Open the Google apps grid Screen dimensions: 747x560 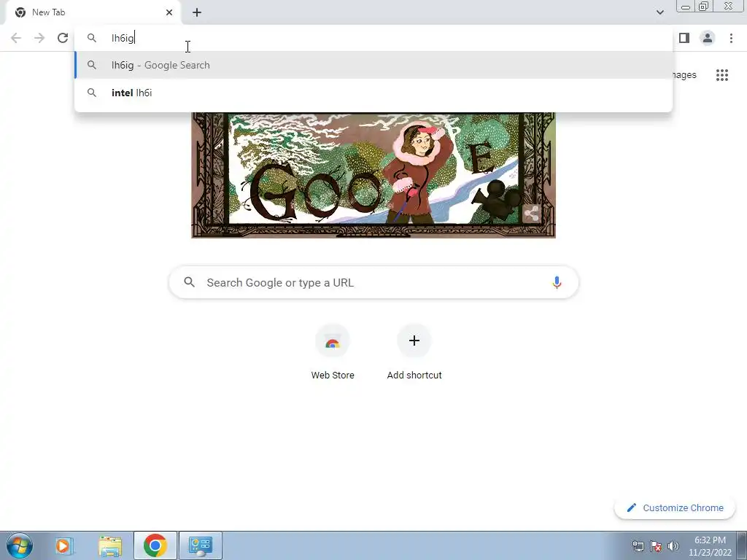click(721, 75)
